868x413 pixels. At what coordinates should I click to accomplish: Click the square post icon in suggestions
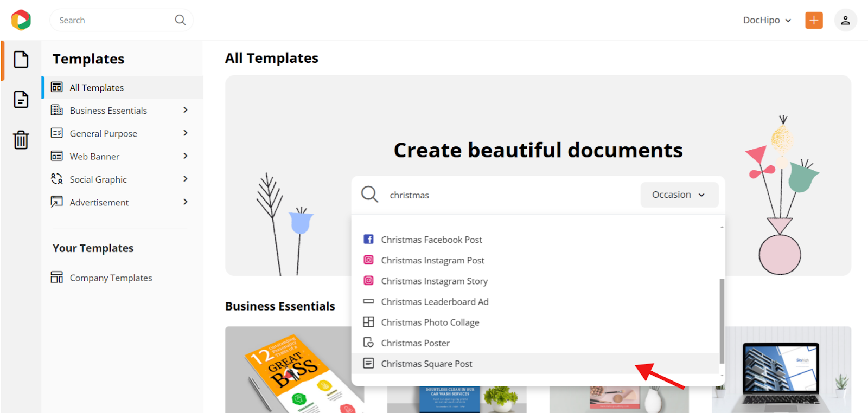click(368, 363)
